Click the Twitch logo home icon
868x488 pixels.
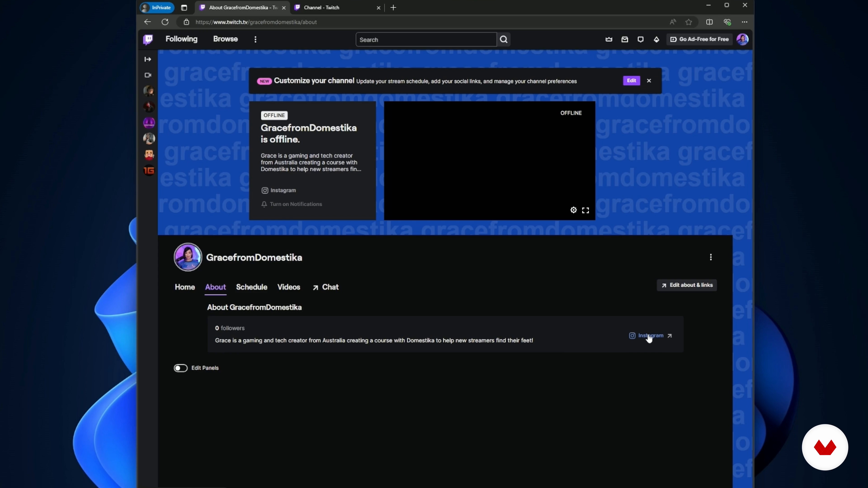(x=148, y=39)
